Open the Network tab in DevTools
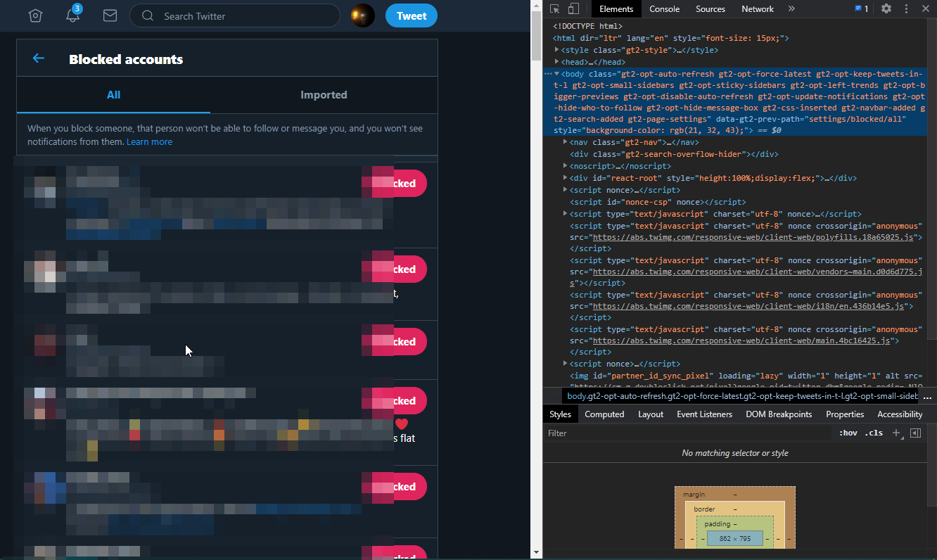This screenshot has height=560, width=937. [x=758, y=8]
